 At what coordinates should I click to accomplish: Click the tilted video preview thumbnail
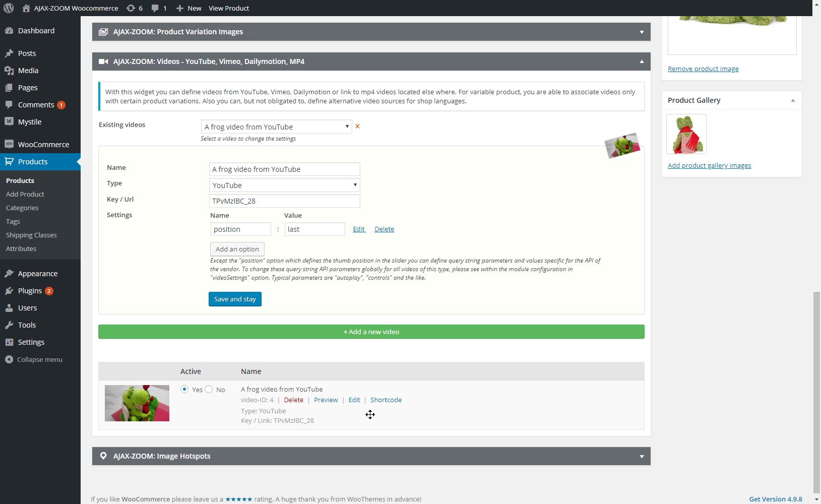coord(622,146)
